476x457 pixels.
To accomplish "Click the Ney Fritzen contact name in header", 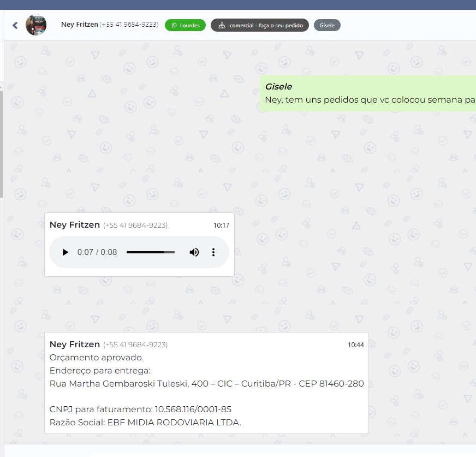I will coord(79,25).
